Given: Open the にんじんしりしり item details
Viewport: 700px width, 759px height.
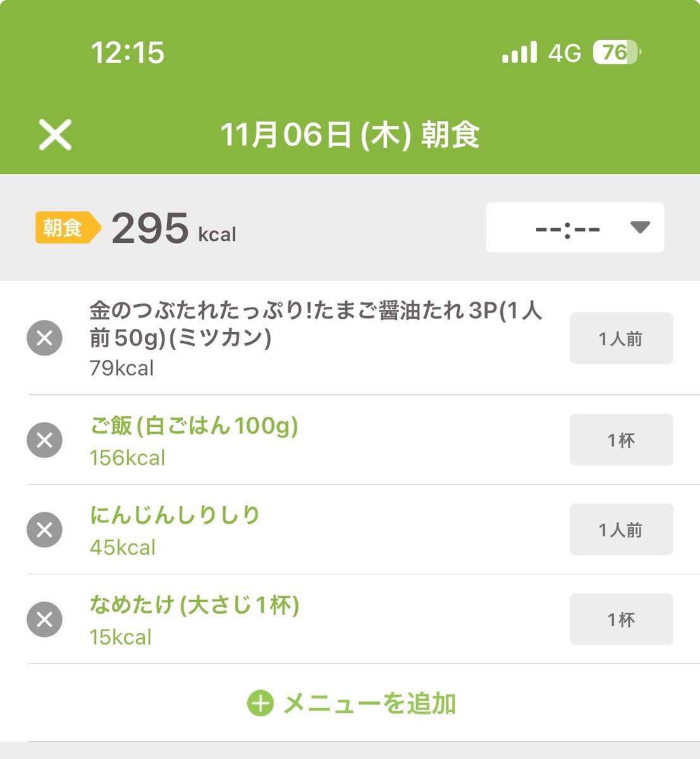Looking at the screenshot, I should (x=175, y=515).
